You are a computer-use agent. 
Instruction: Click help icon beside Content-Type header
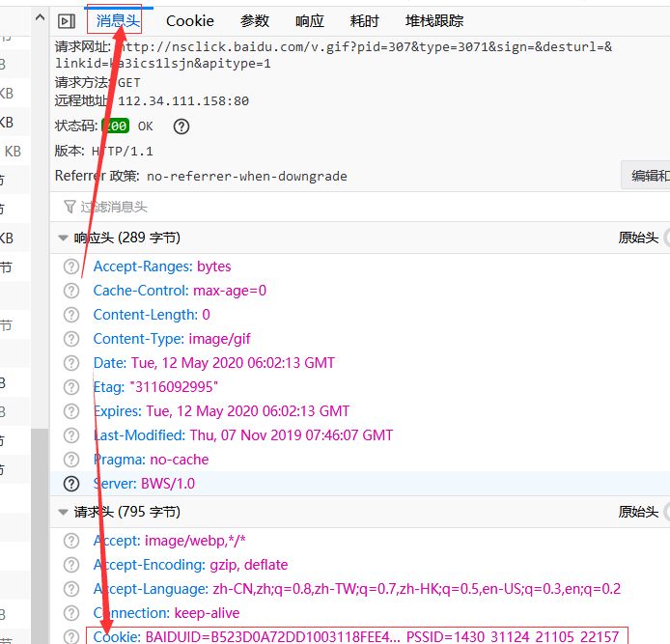[x=71, y=339]
